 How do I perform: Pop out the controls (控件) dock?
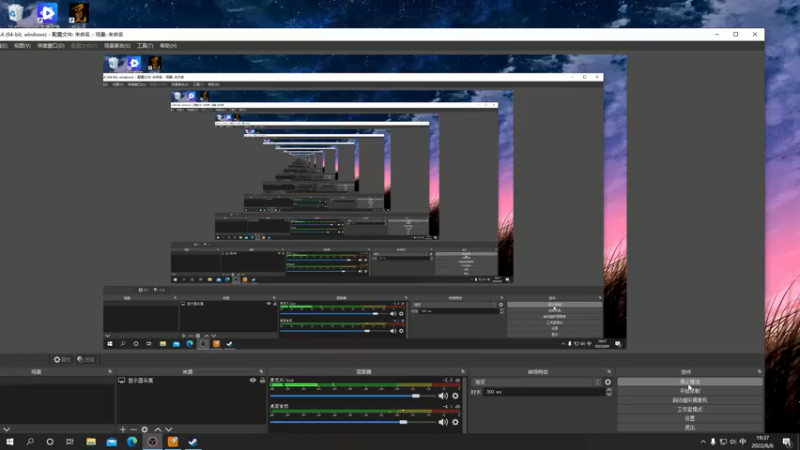[x=759, y=372]
